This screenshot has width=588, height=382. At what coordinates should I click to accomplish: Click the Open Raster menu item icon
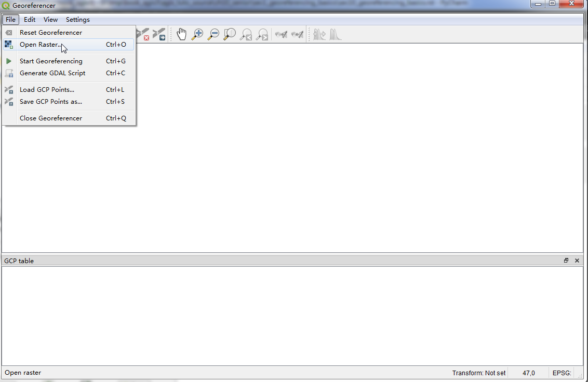9,45
